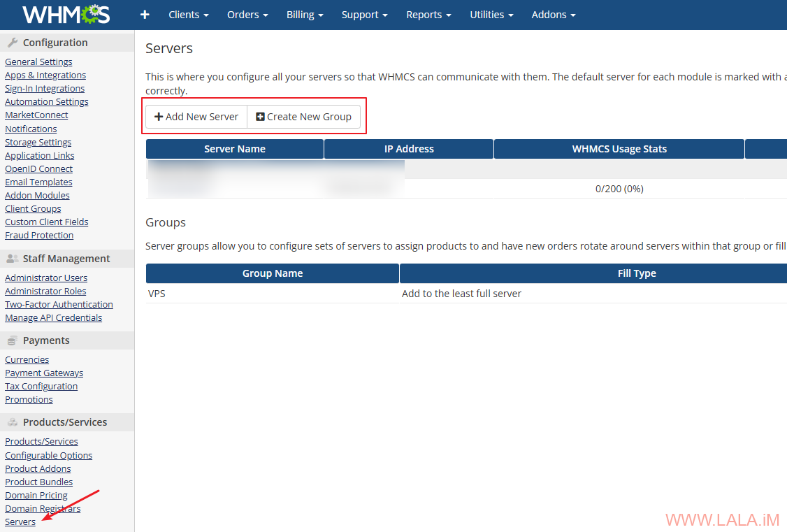
Task: Open the Billing dropdown
Action: point(305,15)
